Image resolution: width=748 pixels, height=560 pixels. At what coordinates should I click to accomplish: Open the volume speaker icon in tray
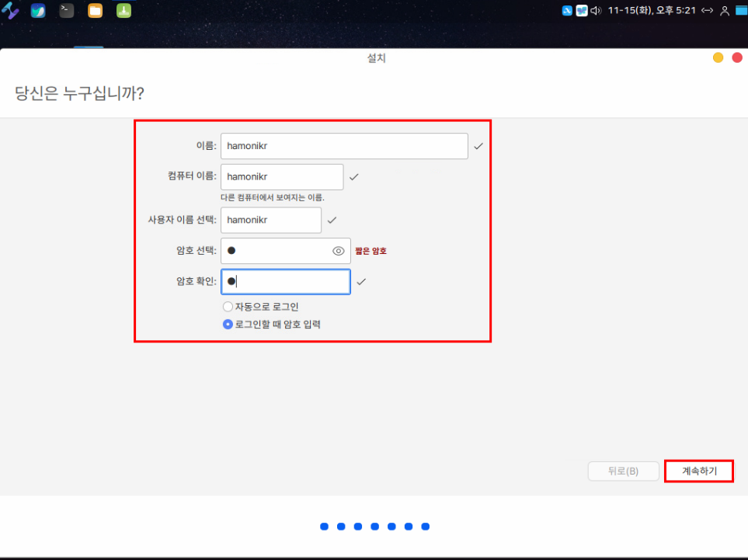[x=596, y=11]
